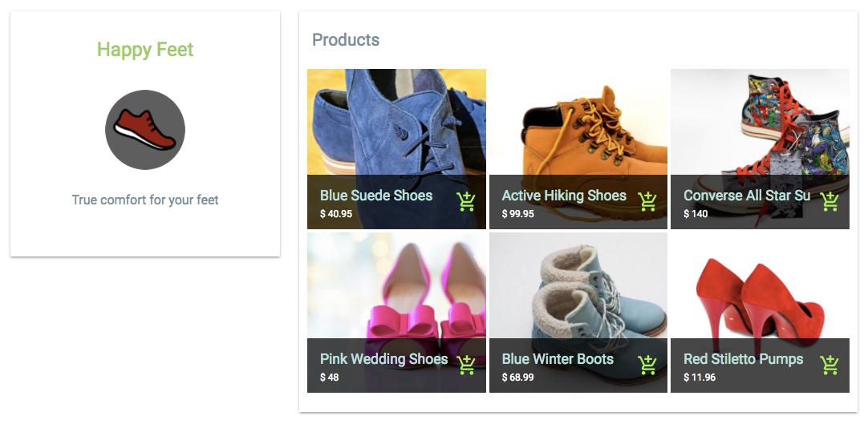868x424 pixels.
Task: Click the Pink Wedding Shoes title
Action: [x=383, y=359]
